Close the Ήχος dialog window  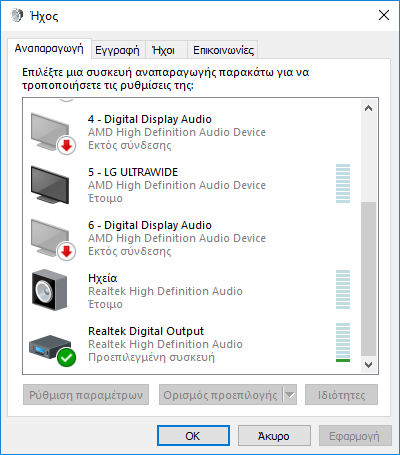[x=384, y=15]
